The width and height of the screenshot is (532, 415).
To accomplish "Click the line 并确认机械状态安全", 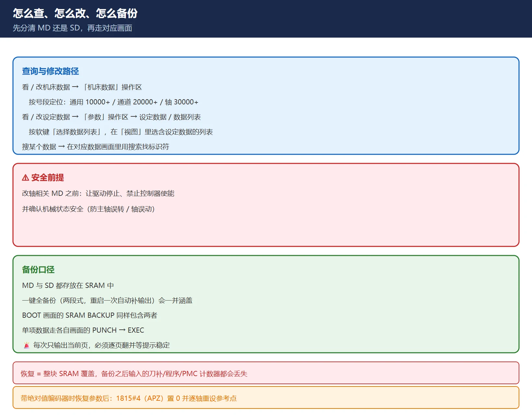I will click(x=89, y=209).
